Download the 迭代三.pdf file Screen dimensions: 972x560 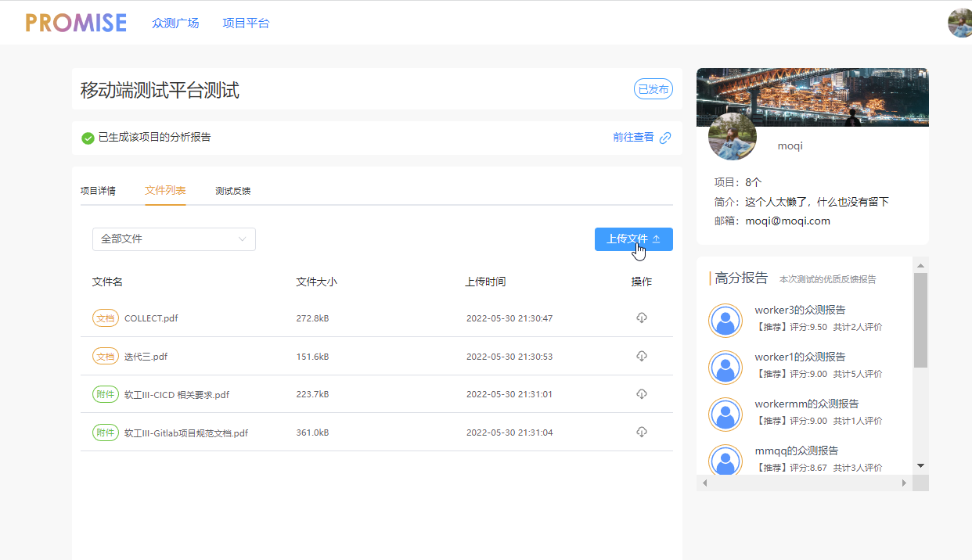[x=642, y=356]
